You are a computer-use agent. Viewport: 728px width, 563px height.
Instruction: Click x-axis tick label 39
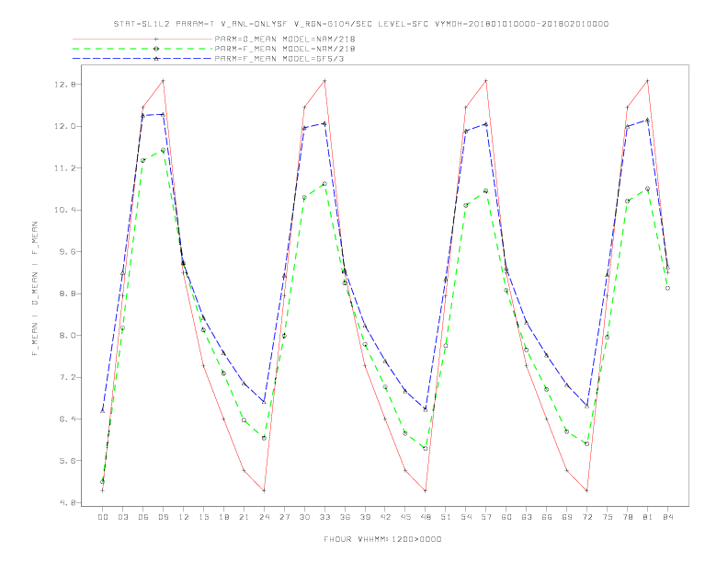tap(365, 517)
